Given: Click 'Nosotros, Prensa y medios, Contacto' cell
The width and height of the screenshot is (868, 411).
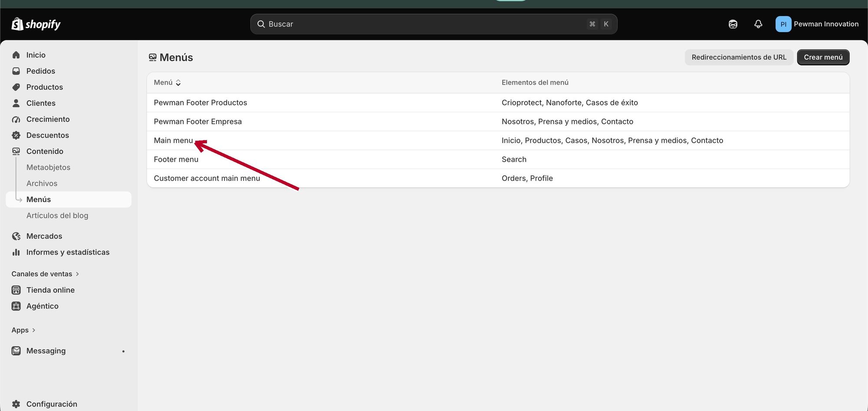Looking at the screenshot, I should click(x=568, y=122).
